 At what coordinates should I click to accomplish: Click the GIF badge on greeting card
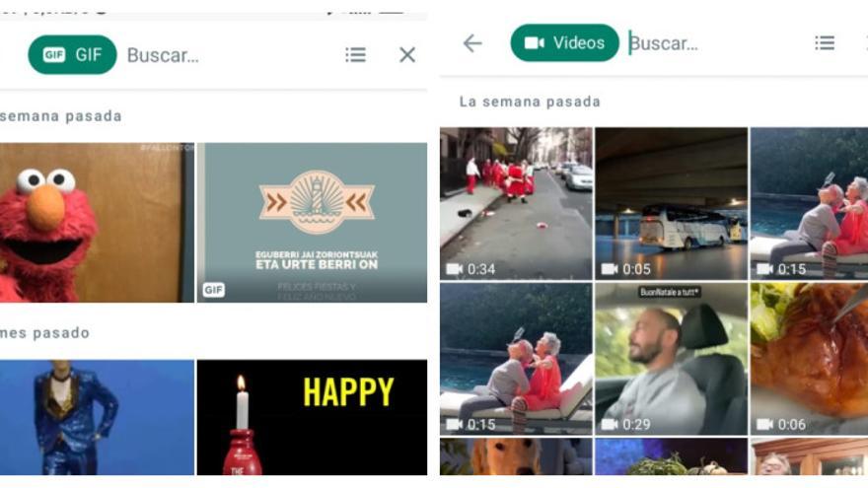pos(214,290)
